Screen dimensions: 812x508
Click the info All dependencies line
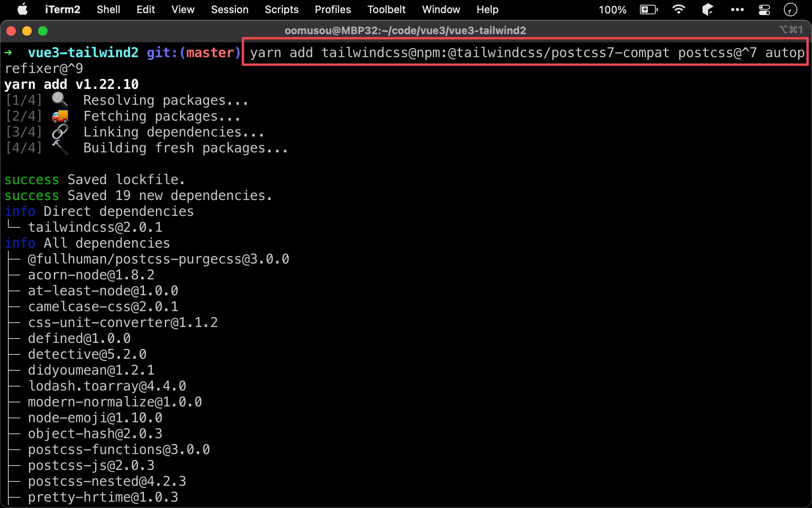tap(87, 243)
